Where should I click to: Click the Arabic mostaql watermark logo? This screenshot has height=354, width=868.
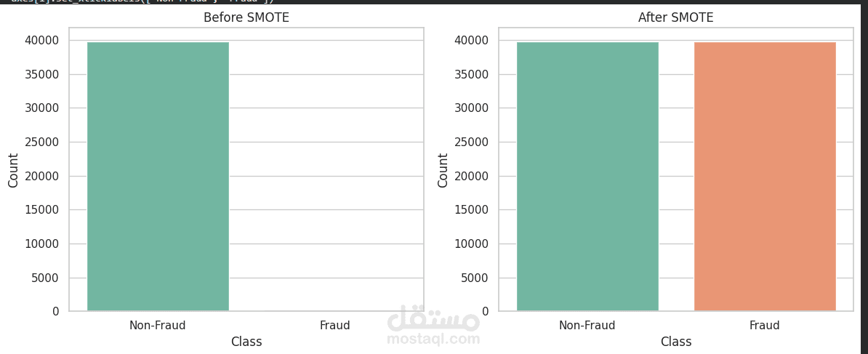click(x=433, y=318)
